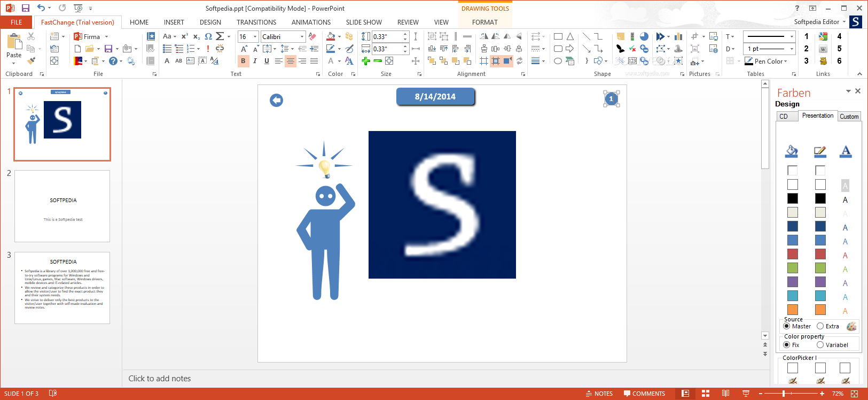The width and height of the screenshot is (868, 400).
Task: Open the font size dropdown showing 16
Action: 255,36
